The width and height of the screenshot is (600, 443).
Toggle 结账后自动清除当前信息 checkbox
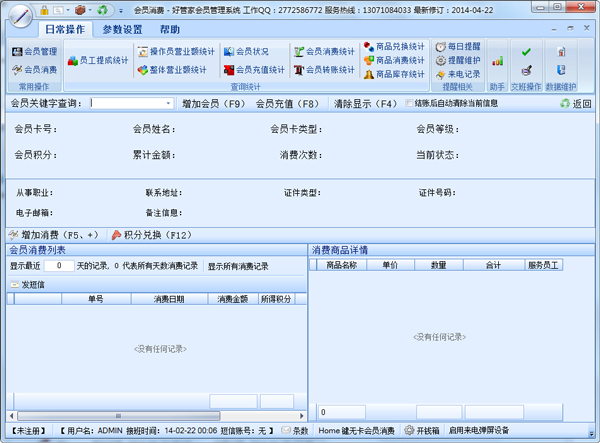(x=409, y=103)
